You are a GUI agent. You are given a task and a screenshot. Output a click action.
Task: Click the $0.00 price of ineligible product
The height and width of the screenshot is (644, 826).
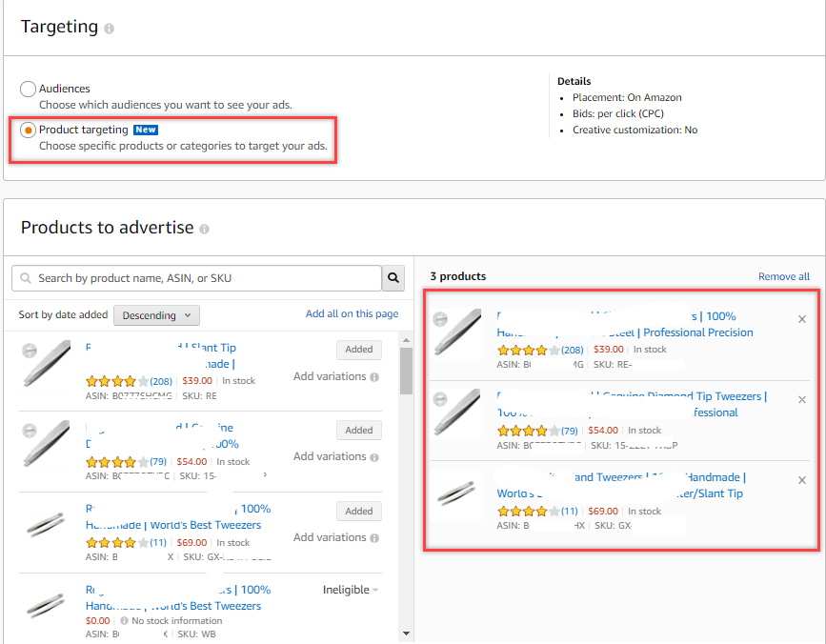(98, 621)
